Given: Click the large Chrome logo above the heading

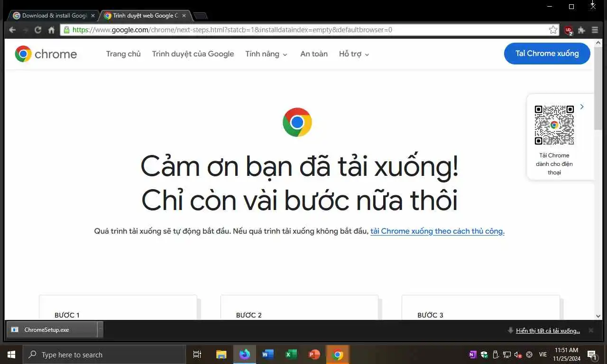Looking at the screenshot, I should point(297,122).
